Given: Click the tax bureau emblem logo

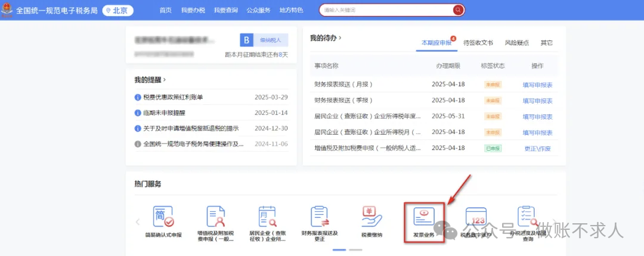Looking at the screenshot, I should pos(7,10).
